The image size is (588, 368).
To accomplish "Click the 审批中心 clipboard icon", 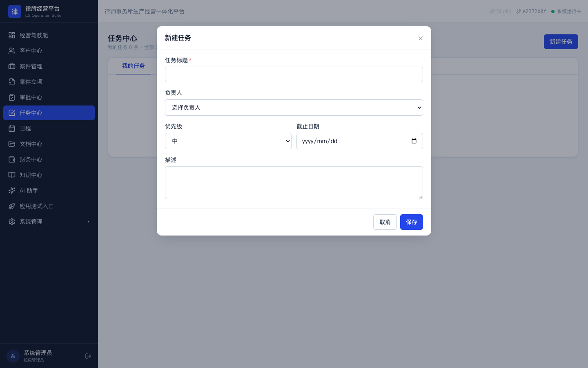I will click(12, 97).
